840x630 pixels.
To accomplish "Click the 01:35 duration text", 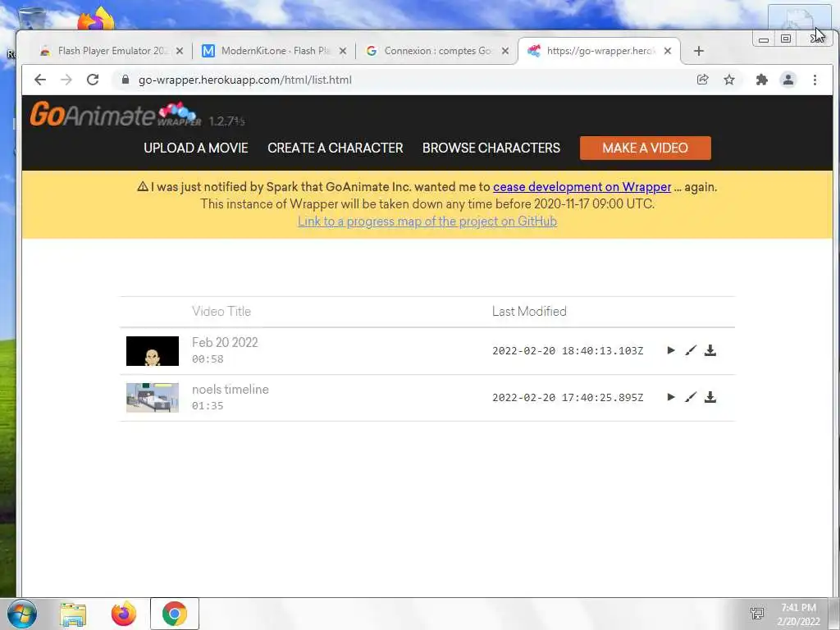I will (208, 405).
